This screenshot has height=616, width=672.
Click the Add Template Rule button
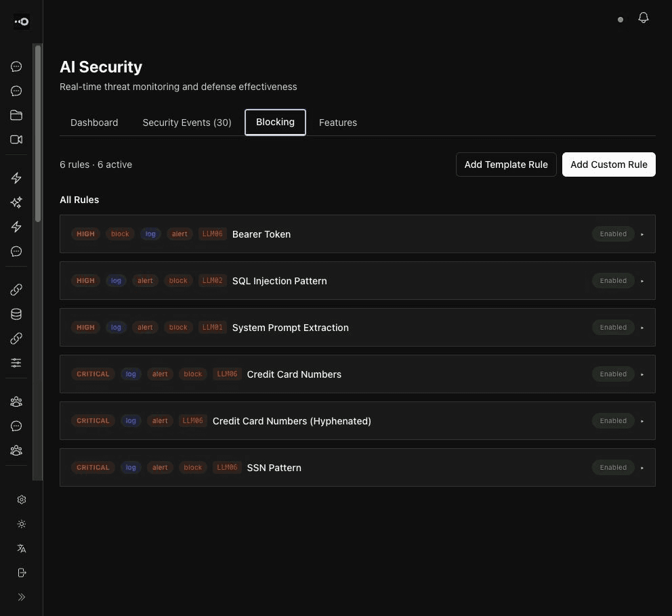pos(506,164)
